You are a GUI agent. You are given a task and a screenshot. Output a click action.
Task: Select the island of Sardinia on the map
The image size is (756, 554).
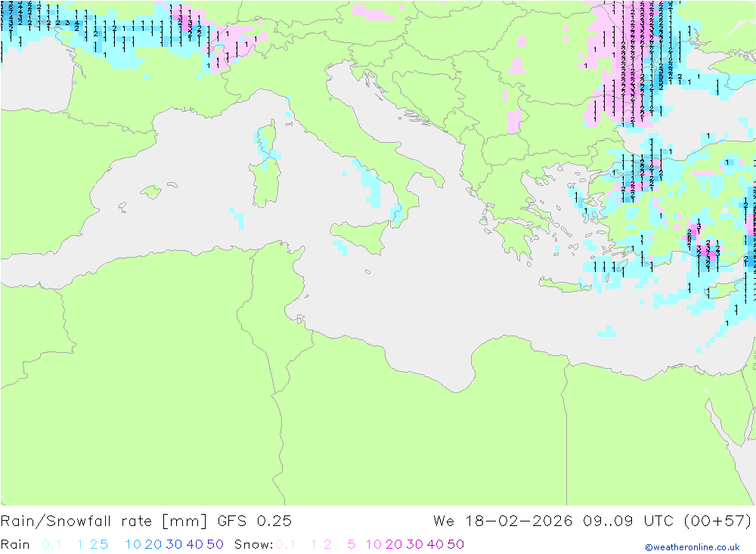[265, 182]
